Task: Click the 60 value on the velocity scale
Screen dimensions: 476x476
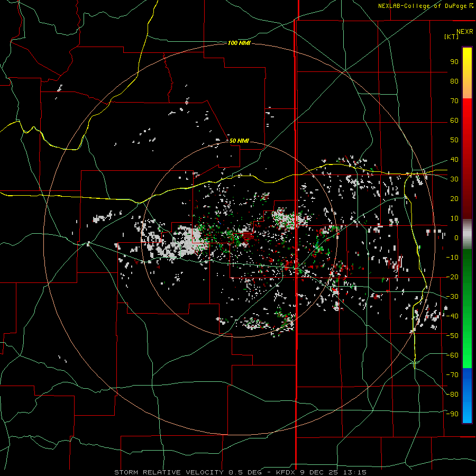Action: click(454, 121)
